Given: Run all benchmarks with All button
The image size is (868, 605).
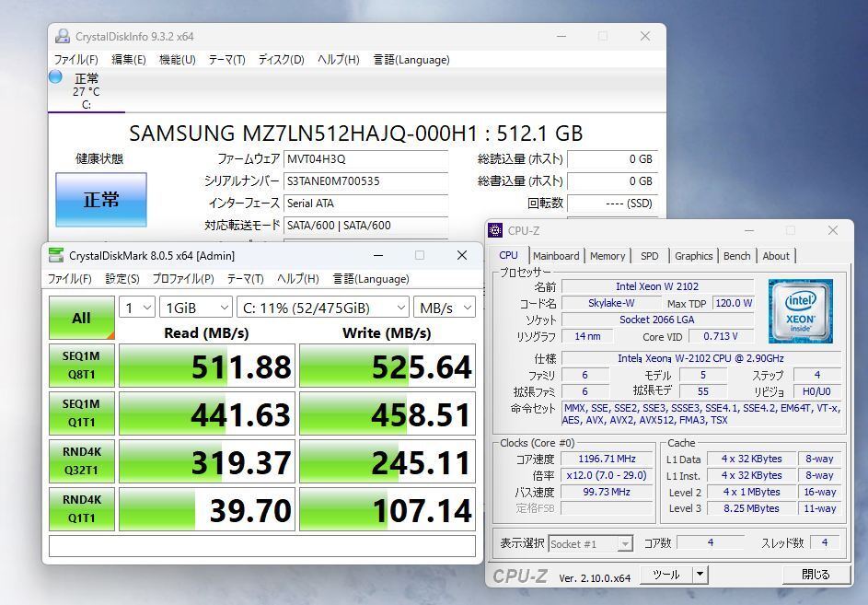Looking at the screenshot, I should pyautogui.click(x=81, y=318).
